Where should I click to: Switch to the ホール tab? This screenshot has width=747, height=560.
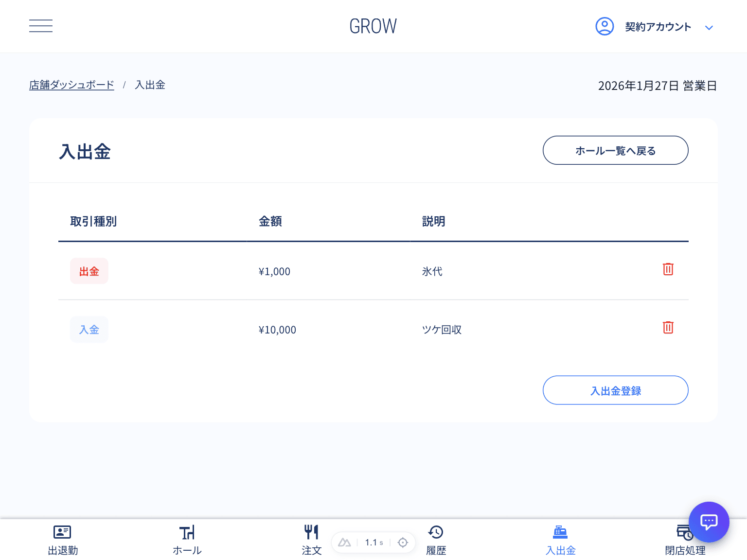tap(187, 540)
